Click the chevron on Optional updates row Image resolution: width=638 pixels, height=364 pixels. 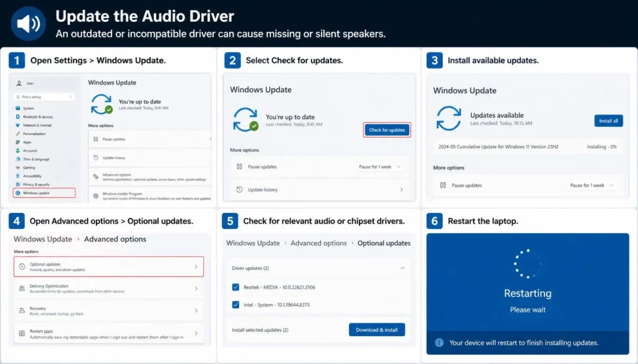click(196, 267)
